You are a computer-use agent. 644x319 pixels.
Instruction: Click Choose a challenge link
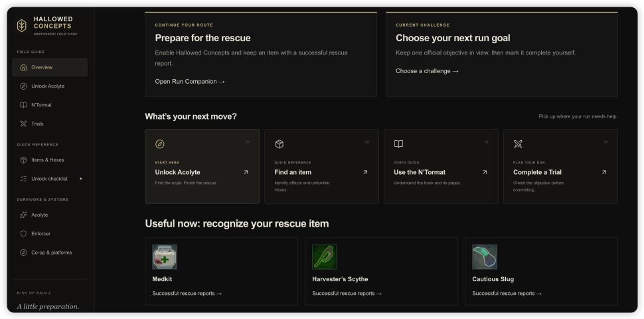pyautogui.click(x=427, y=71)
